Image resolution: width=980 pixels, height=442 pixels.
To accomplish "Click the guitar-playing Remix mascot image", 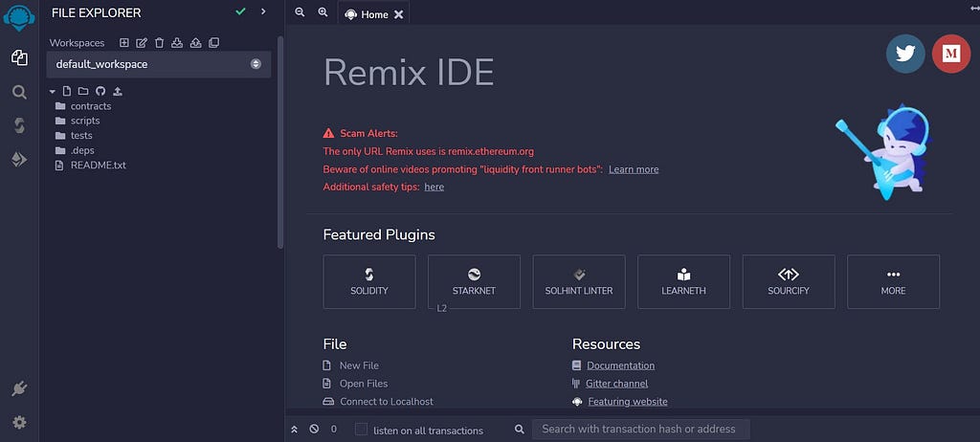I will coord(883,152).
